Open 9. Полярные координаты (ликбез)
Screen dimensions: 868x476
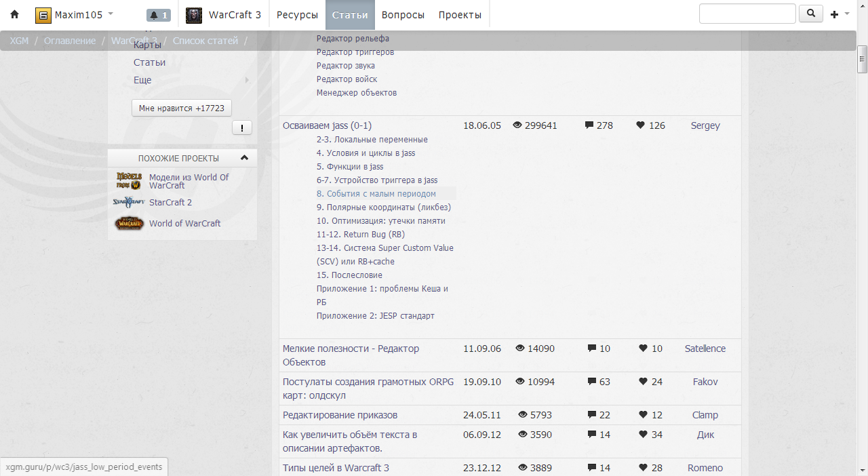[x=384, y=207]
